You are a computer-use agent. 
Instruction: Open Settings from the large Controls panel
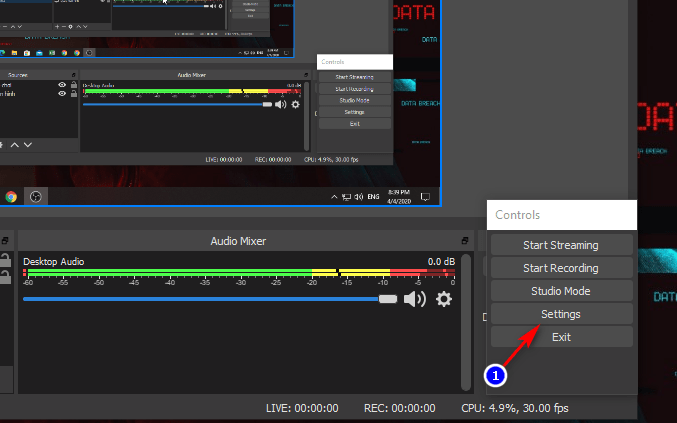[561, 314]
